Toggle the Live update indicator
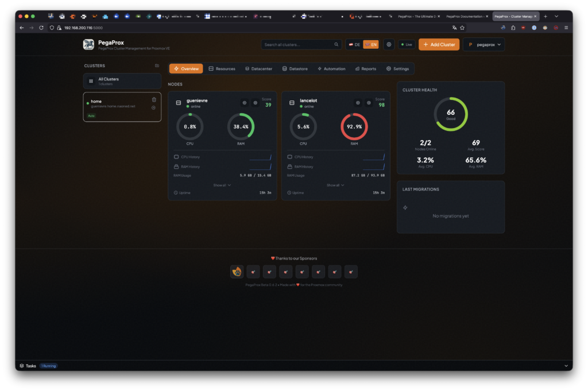Screen dimensions: 588x391 (407, 44)
